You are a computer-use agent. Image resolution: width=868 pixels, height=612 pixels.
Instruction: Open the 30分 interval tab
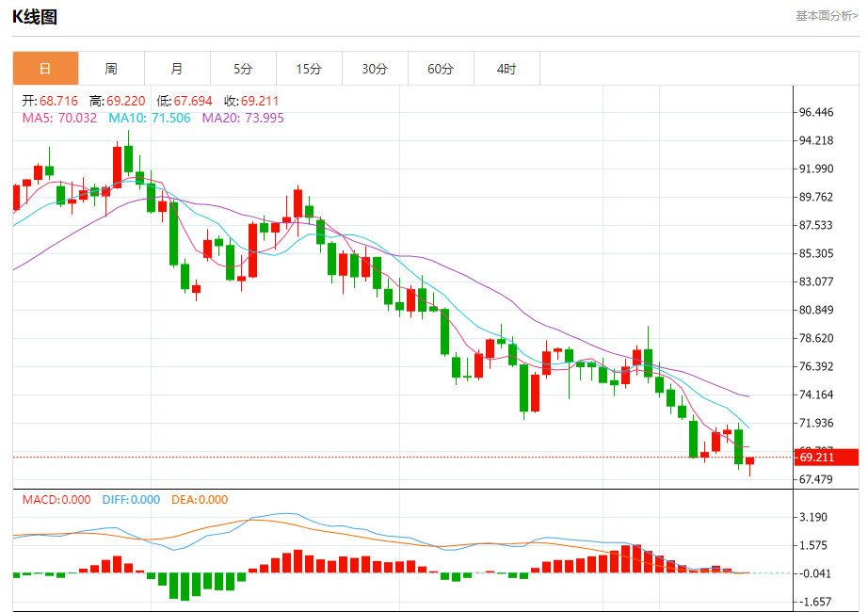tap(375, 69)
